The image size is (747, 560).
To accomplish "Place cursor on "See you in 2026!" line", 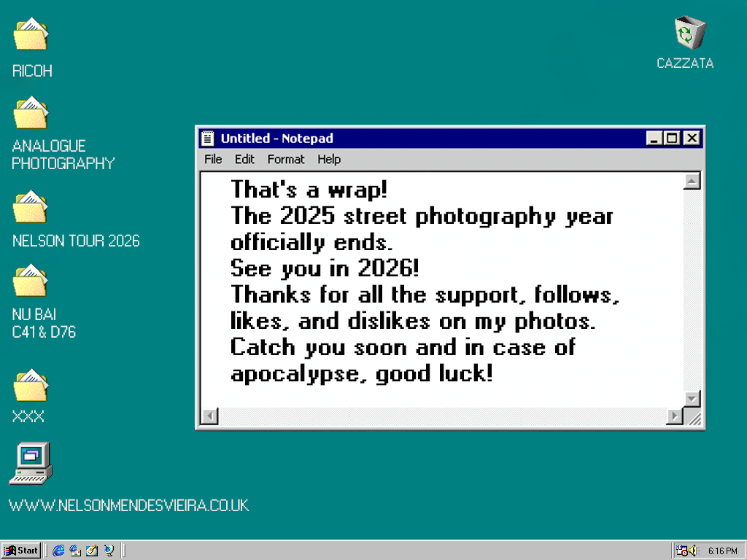I will [325, 268].
